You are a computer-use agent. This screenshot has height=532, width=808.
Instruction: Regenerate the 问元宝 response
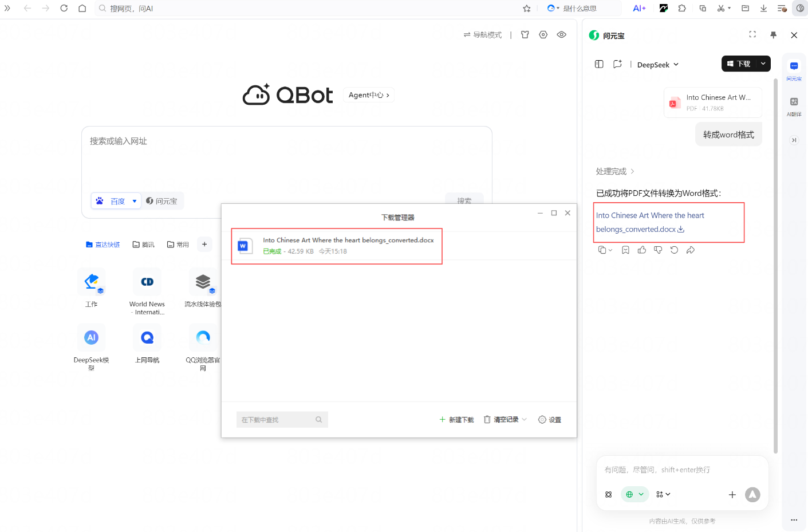674,250
